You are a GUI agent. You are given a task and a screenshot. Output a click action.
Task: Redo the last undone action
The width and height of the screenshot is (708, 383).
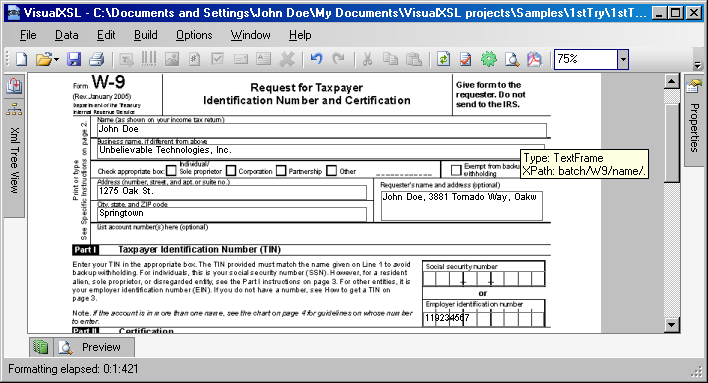coord(339,59)
